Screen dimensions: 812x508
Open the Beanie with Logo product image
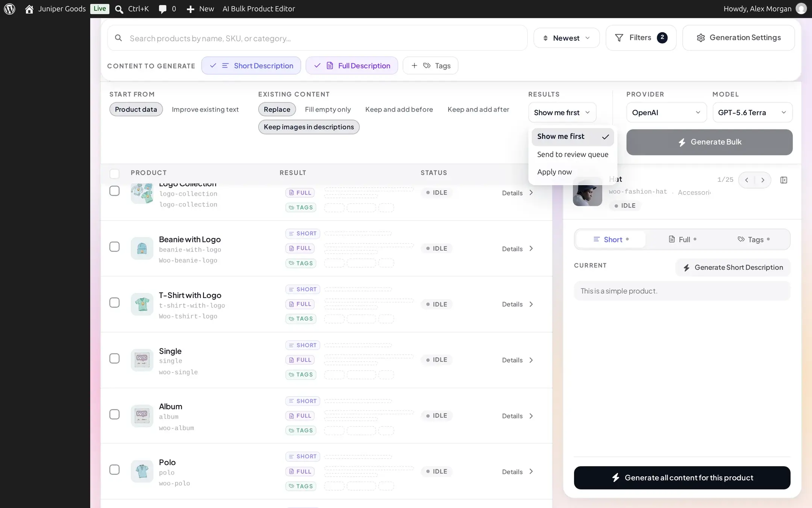pos(142,248)
